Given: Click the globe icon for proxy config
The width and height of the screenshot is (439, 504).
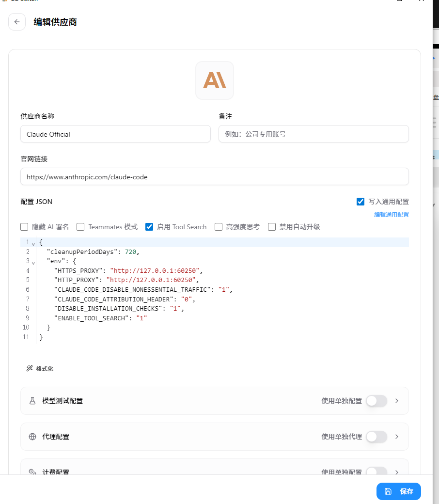Looking at the screenshot, I should click(x=32, y=437).
